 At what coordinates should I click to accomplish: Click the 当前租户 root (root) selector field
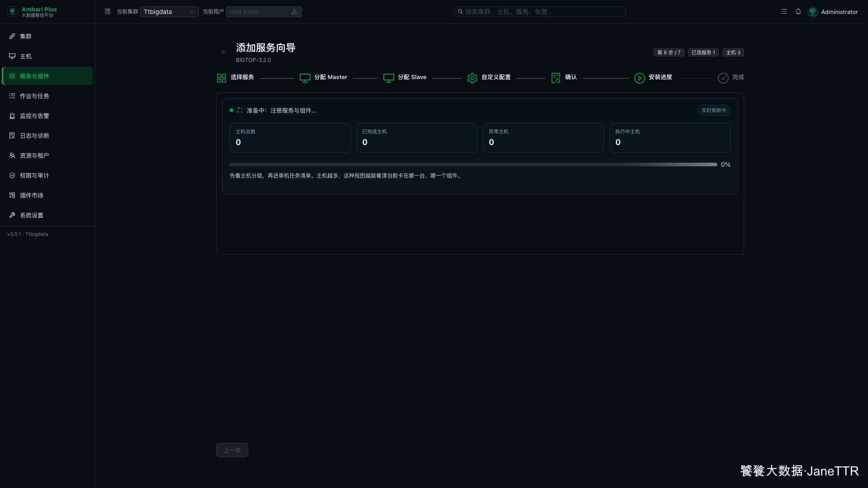pos(264,12)
